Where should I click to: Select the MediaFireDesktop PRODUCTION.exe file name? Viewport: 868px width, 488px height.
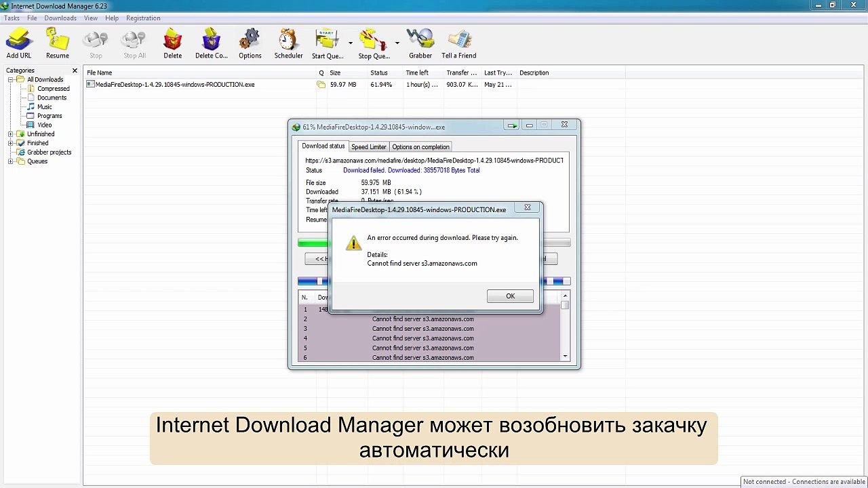coord(175,85)
